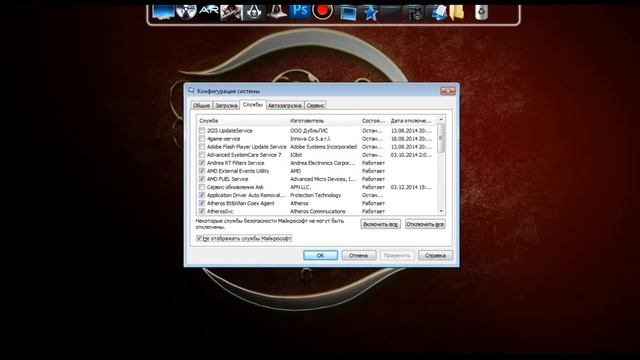Click the system configuration title bar icon

tap(191, 91)
